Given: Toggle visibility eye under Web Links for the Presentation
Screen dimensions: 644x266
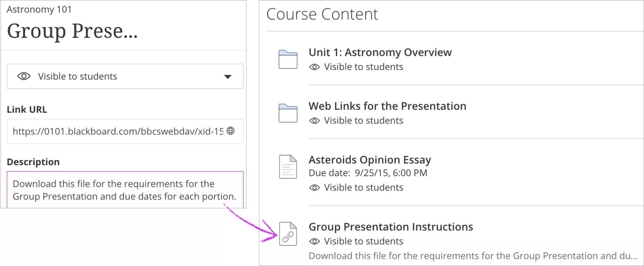Looking at the screenshot, I should [314, 121].
